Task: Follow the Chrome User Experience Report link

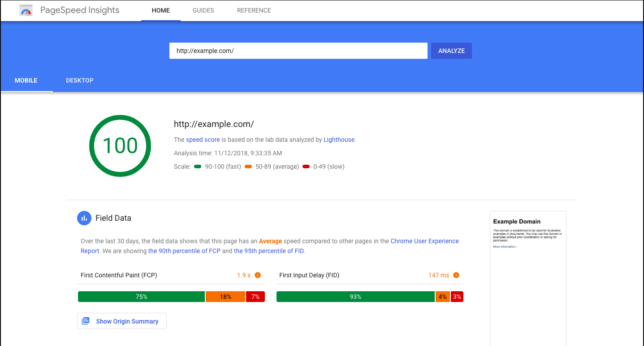Action: point(424,241)
